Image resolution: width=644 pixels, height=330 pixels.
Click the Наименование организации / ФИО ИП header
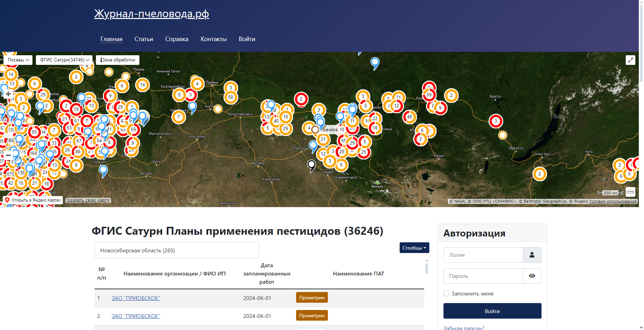click(x=175, y=274)
